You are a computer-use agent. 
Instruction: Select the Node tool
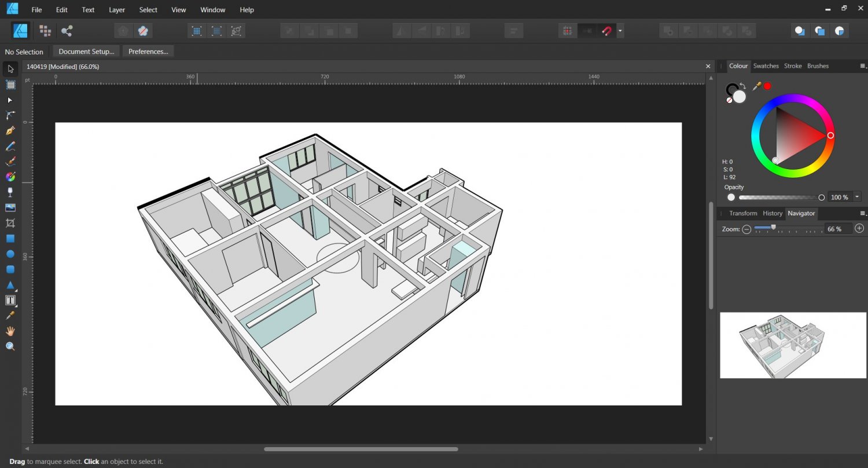(10, 100)
